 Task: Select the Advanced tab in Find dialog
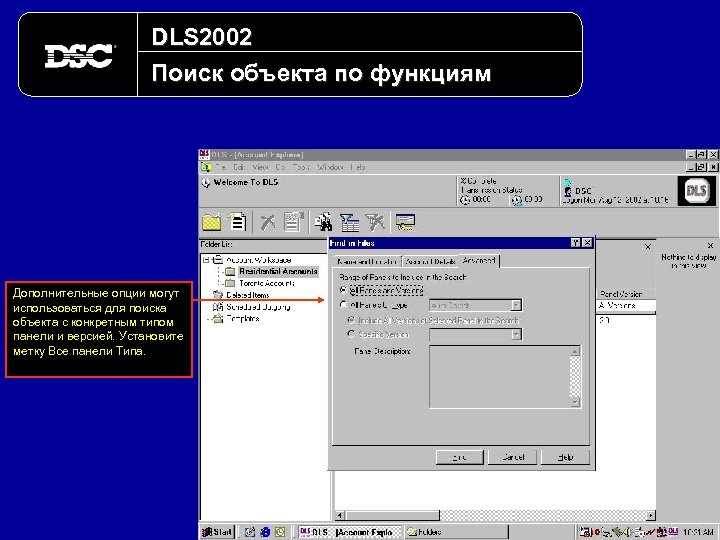coord(479,260)
